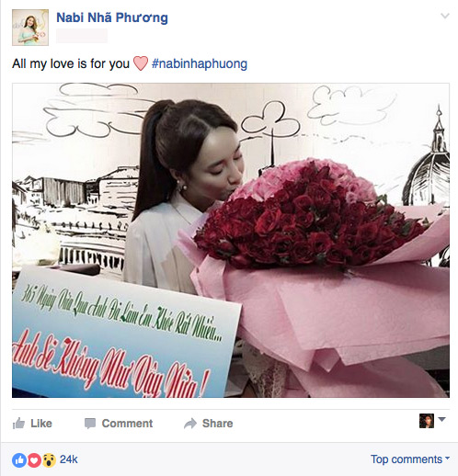Screen dimensions: 458x476
Task: Open the author's profile picture
Action: point(30,28)
